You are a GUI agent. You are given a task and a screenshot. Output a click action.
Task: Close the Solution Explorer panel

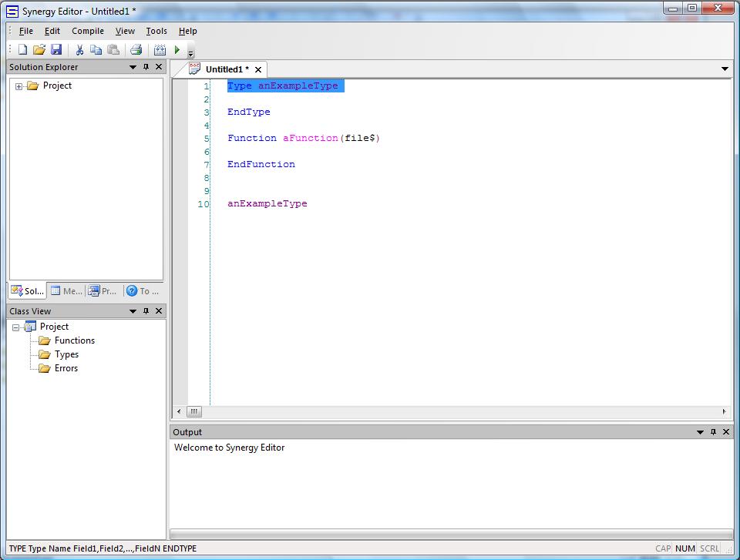point(159,67)
